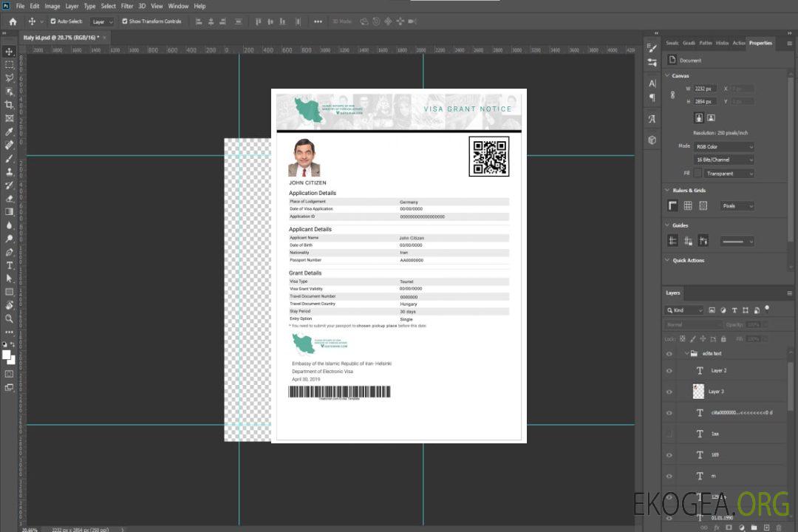Select the Clone Stamp tool
The width and height of the screenshot is (798, 532).
pos(9,172)
